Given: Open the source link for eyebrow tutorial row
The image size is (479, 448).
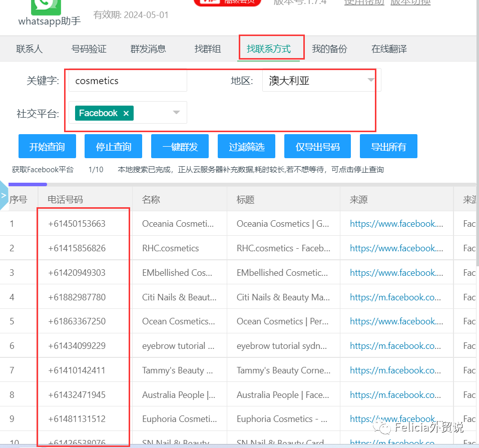Looking at the screenshot, I should tap(395, 345).
